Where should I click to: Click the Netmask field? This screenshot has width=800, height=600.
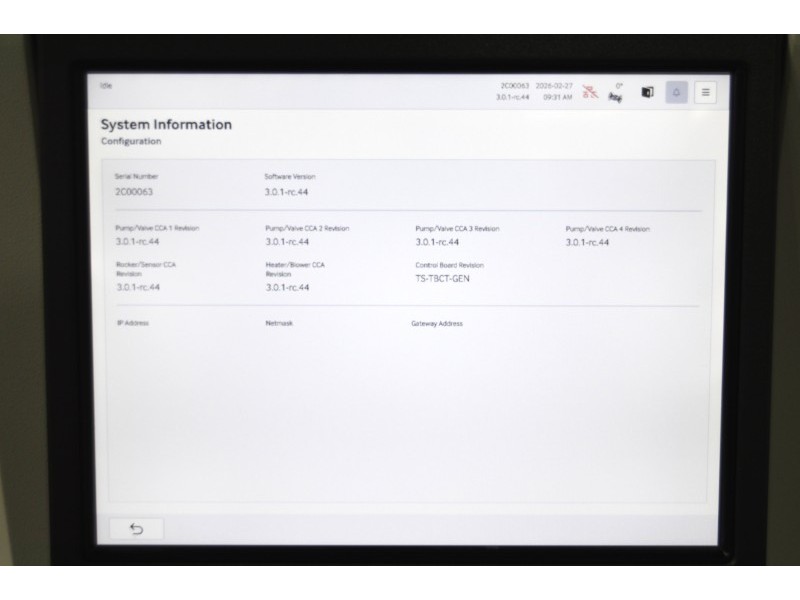click(279, 323)
